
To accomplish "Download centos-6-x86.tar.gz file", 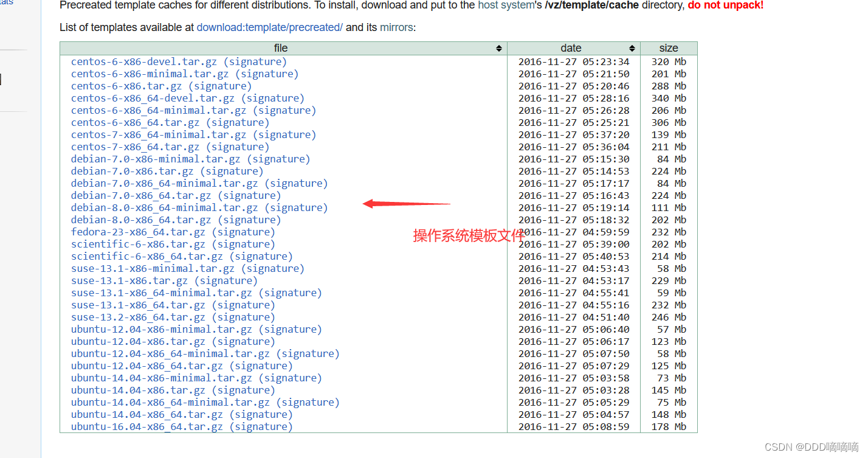I will 126,86.
